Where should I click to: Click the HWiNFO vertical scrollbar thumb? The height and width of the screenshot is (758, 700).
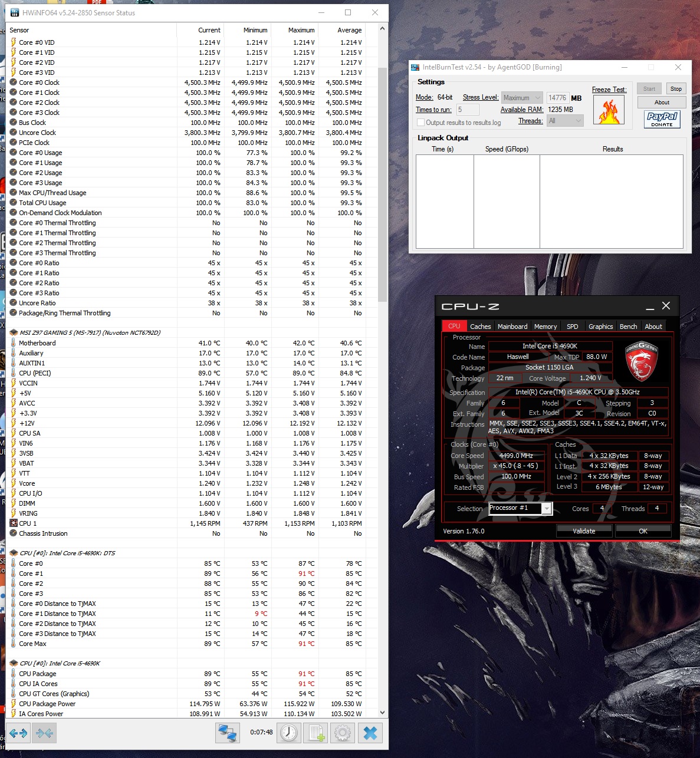pyautogui.click(x=382, y=184)
